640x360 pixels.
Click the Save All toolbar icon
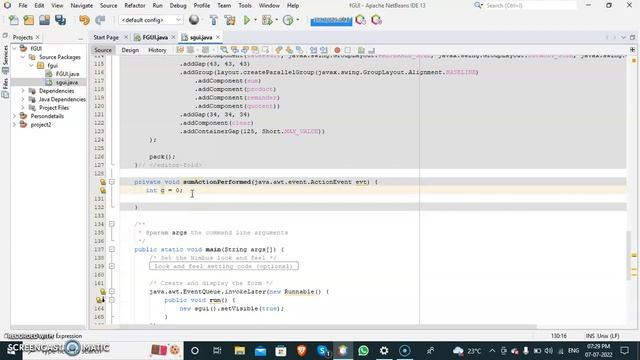(x=60, y=20)
